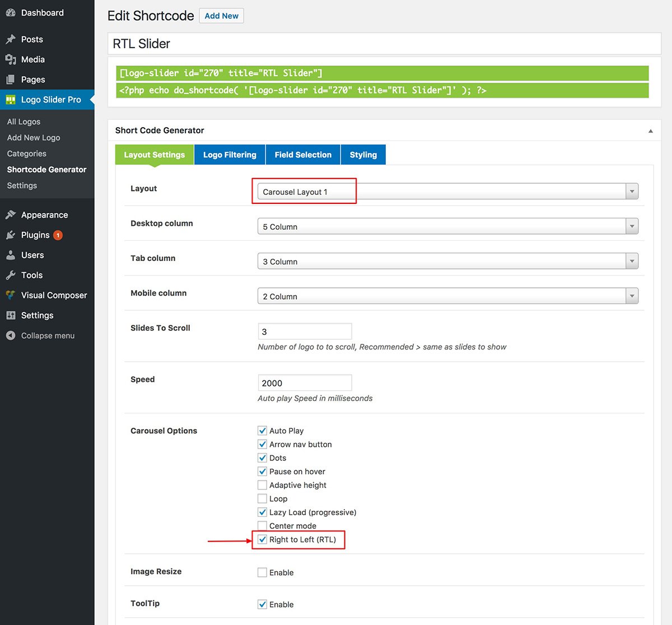Disable the ToolTip Enable checkbox
672x625 pixels.
point(262,604)
